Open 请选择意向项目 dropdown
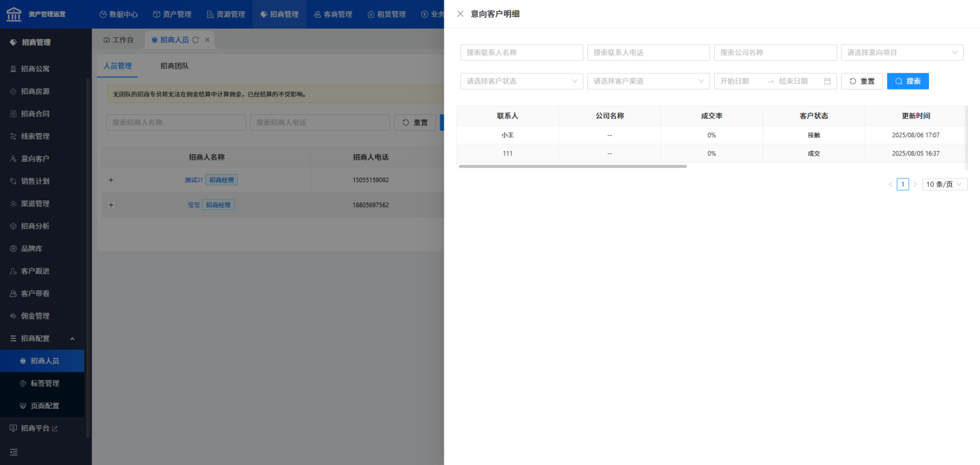 [902, 52]
